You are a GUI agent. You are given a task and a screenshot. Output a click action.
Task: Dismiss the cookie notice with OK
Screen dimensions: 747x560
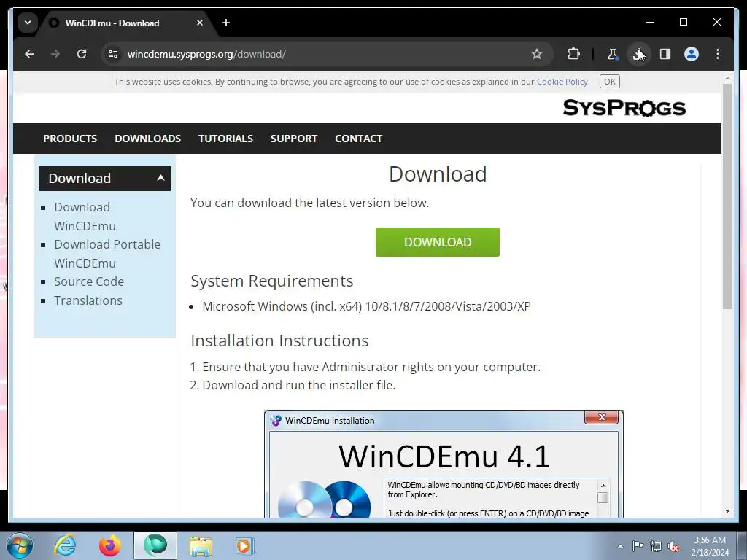609,82
